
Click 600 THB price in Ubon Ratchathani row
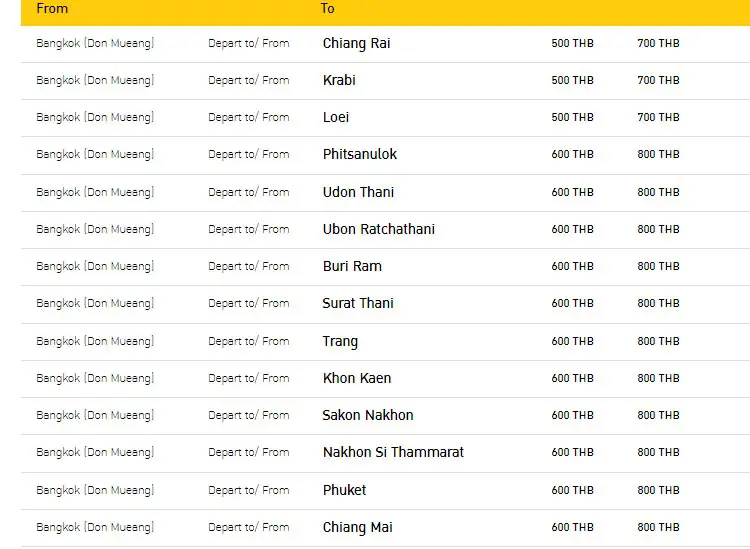click(x=573, y=230)
